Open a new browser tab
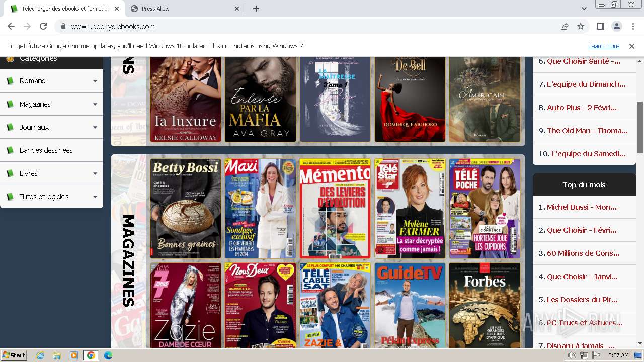Screen dimensions: 644x362 click(256, 9)
